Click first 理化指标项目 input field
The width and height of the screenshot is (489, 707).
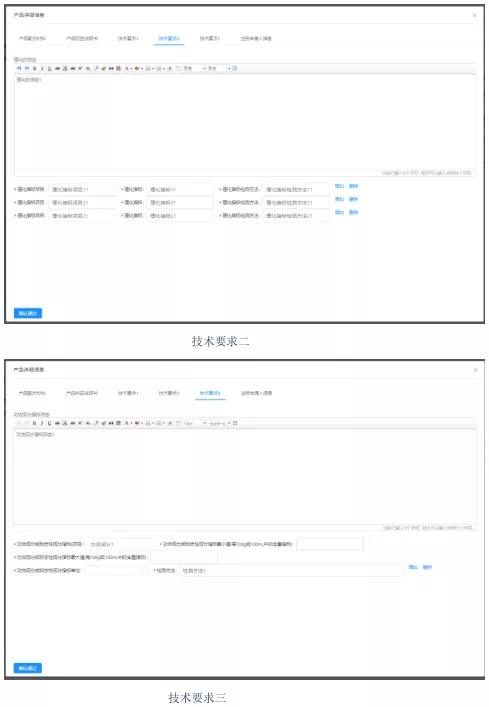(82, 189)
